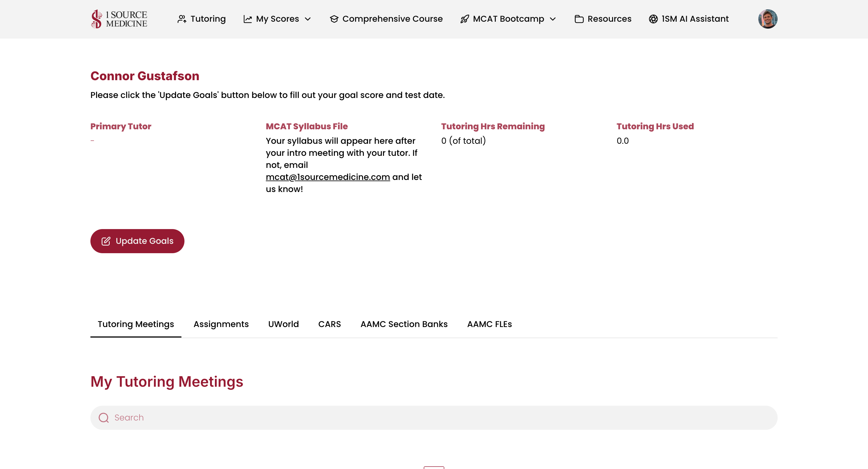Focus the tutoring meetings Search field
Screen dimensions: 868x469
coord(438,417)
